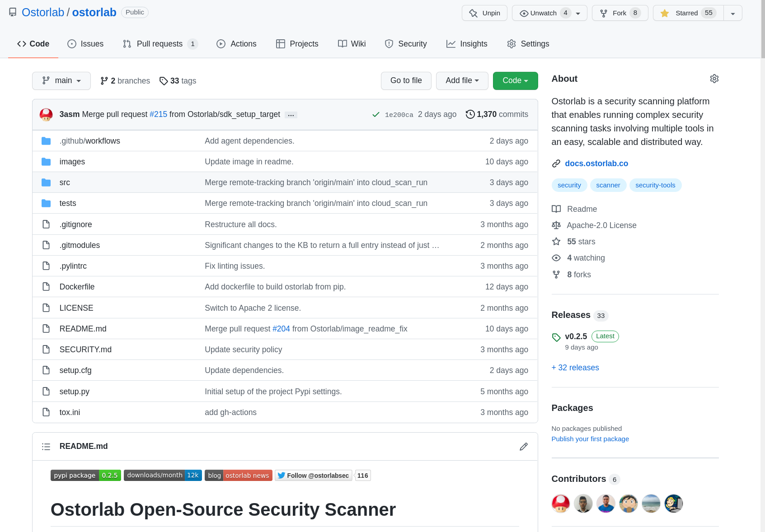The image size is (765, 532).
Task: Open the main branch selector dropdown
Action: [61, 81]
